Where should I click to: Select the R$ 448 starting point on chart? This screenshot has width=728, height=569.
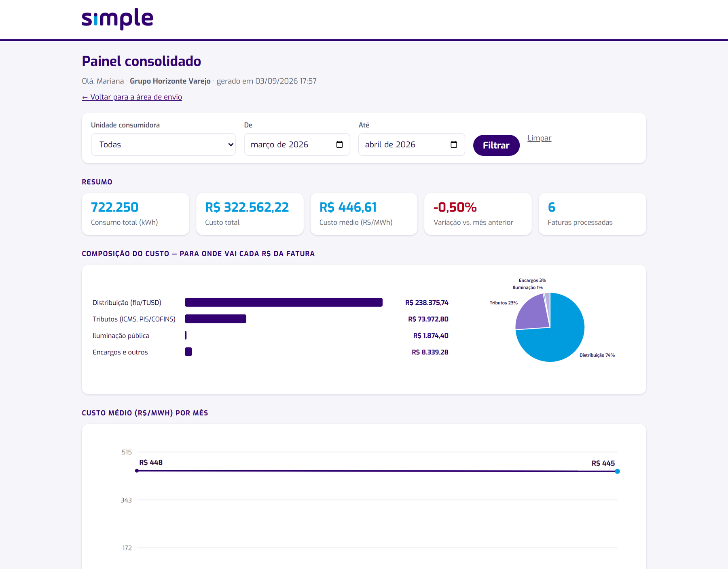[x=137, y=471]
